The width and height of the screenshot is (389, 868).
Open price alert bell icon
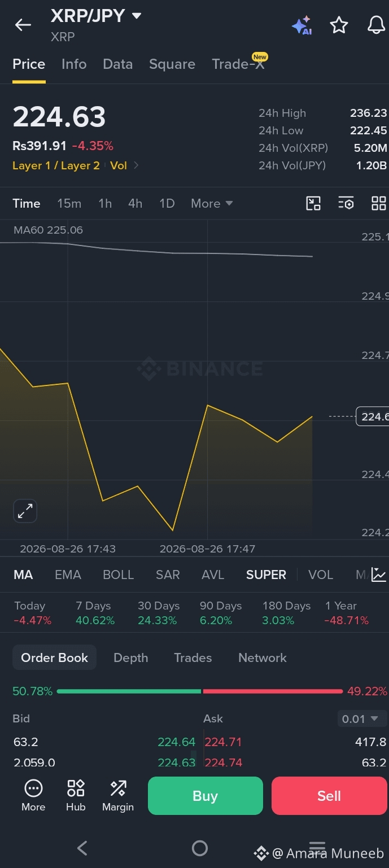click(376, 25)
